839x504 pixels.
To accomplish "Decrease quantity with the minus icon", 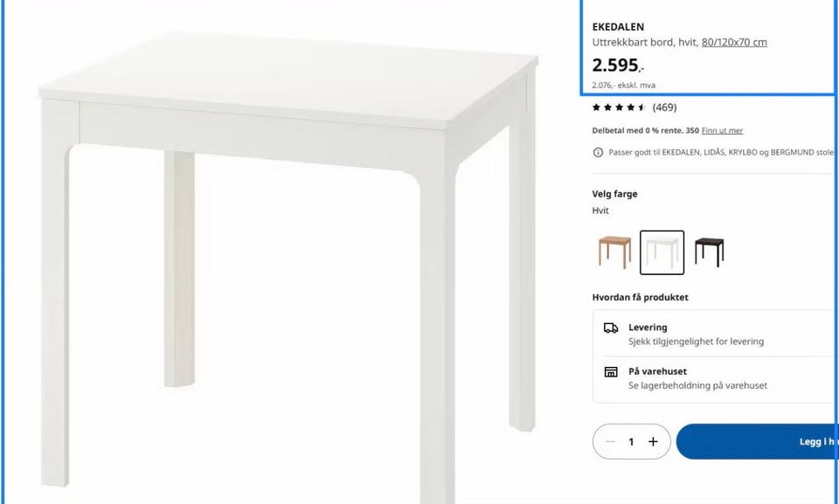I will [x=610, y=441].
